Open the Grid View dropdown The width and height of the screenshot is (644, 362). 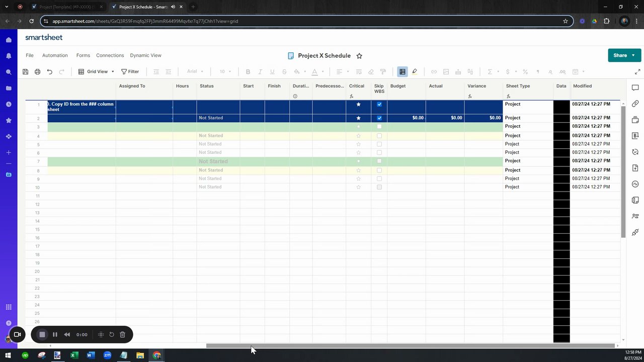click(x=96, y=72)
